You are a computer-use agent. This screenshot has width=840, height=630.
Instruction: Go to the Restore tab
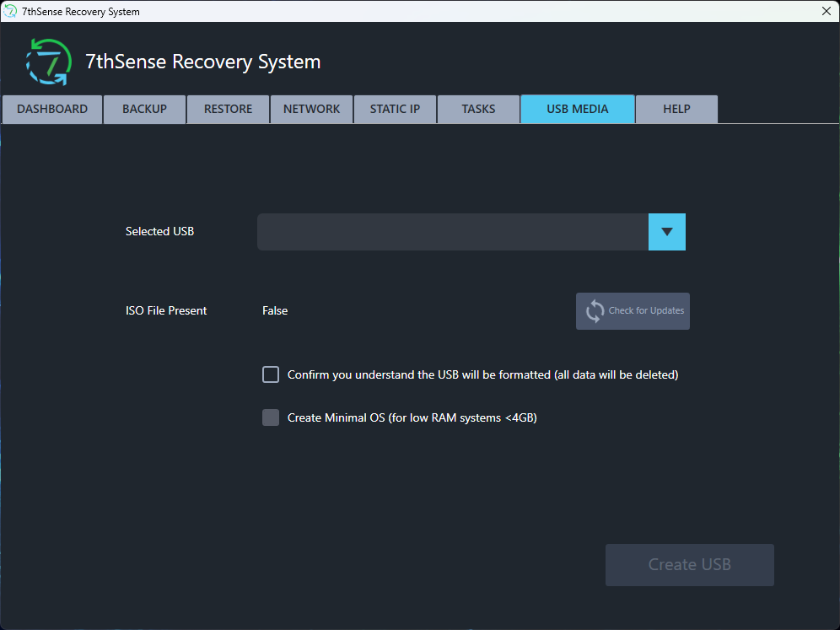click(x=229, y=110)
